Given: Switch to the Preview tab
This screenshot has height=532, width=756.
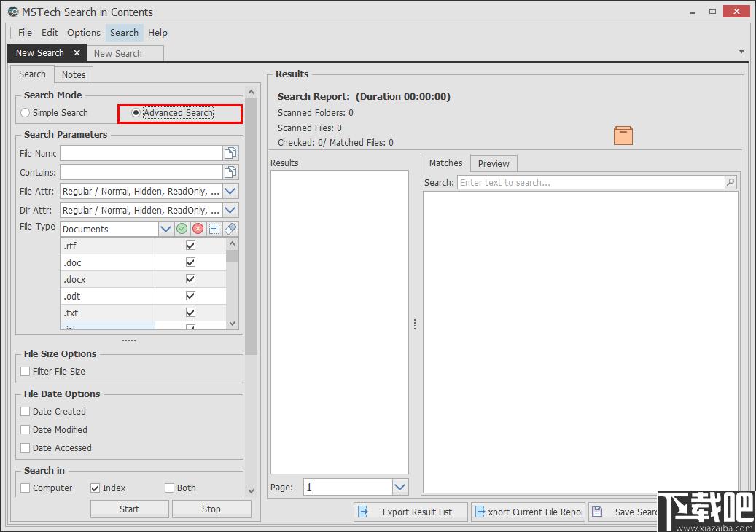Looking at the screenshot, I should [494, 163].
